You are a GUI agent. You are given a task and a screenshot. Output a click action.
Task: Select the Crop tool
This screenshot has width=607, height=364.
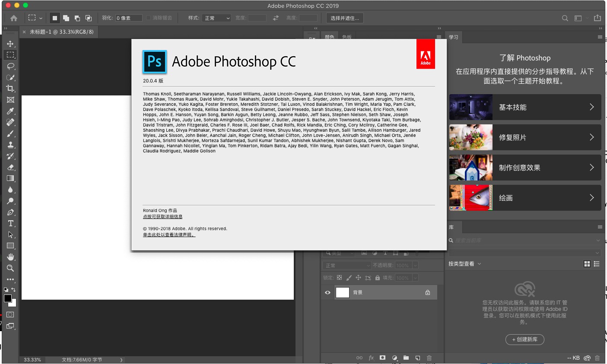tap(10, 89)
